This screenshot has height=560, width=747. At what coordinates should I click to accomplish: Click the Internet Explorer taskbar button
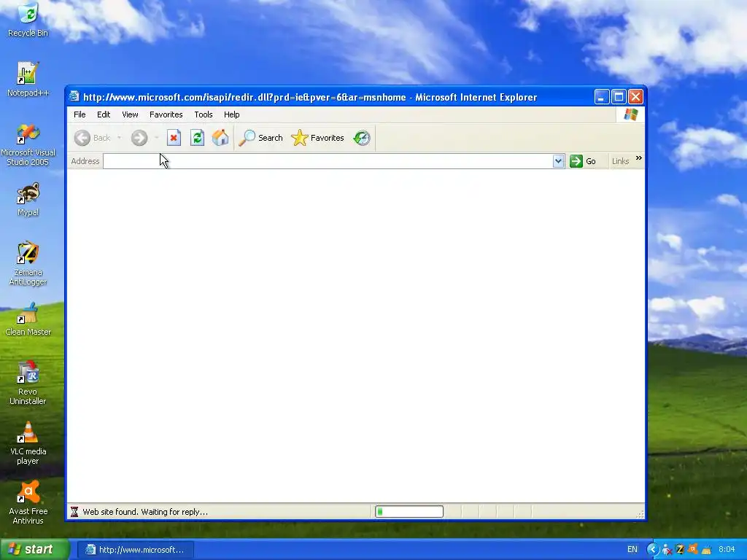click(x=136, y=550)
